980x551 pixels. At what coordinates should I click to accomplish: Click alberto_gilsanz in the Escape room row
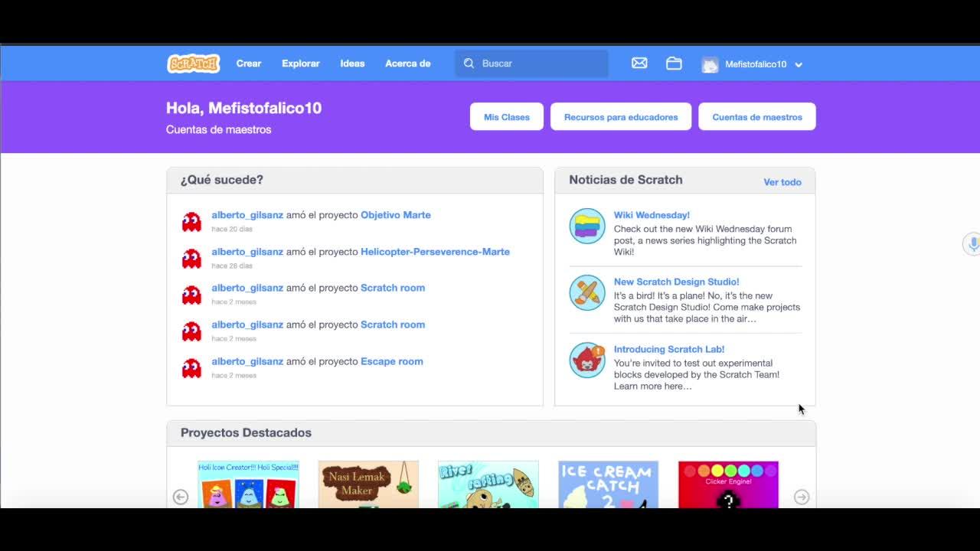(x=247, y=361)
